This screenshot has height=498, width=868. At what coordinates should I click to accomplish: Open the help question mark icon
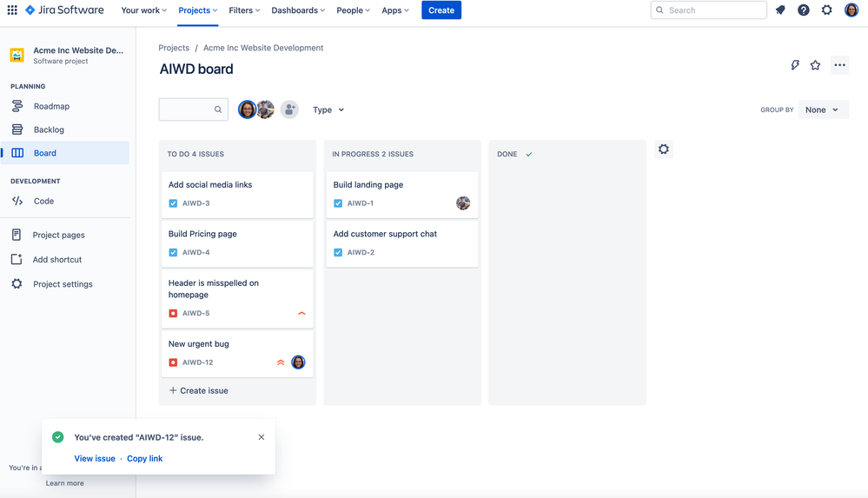point(803,10)
